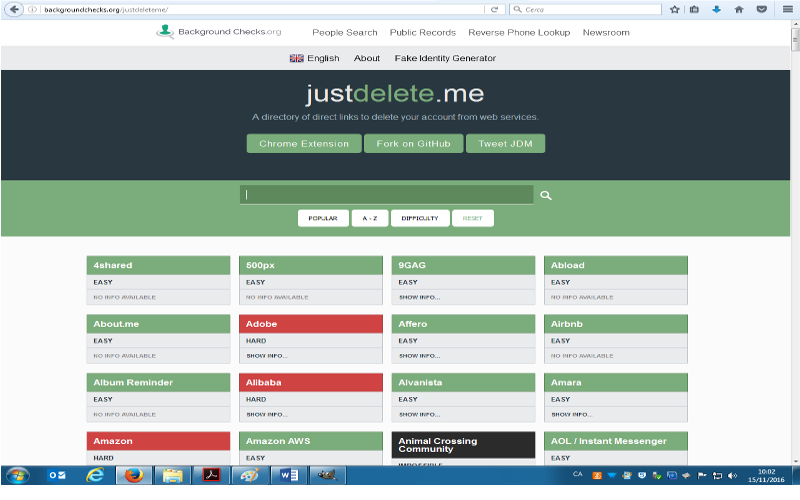Sort services by POPULAR
This screenshot has height=500, width=800.
322,218
